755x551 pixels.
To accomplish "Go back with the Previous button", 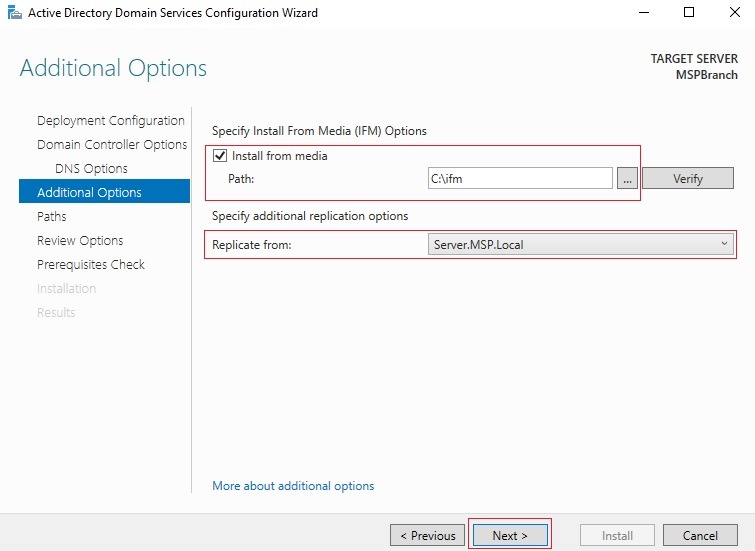I will (x=428, y=535).
